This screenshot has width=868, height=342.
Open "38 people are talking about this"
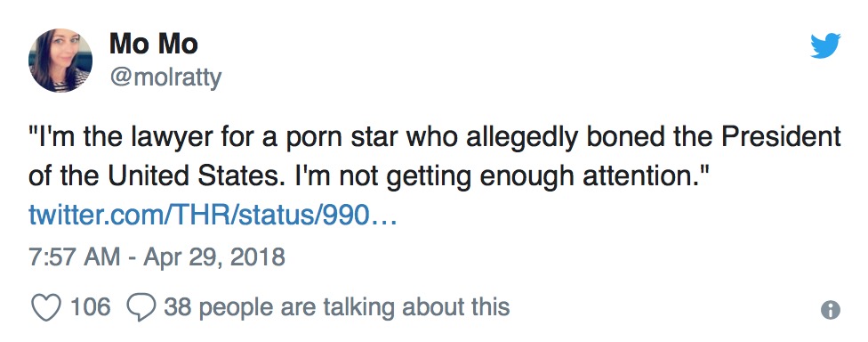[x=336, y=307]
